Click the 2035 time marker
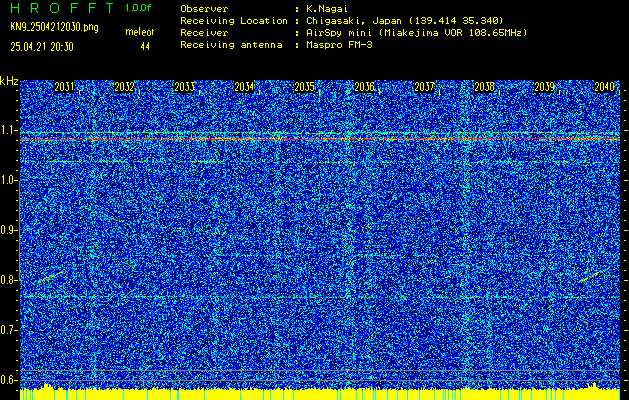Viewport: 629px width, 400px height. 304,87
